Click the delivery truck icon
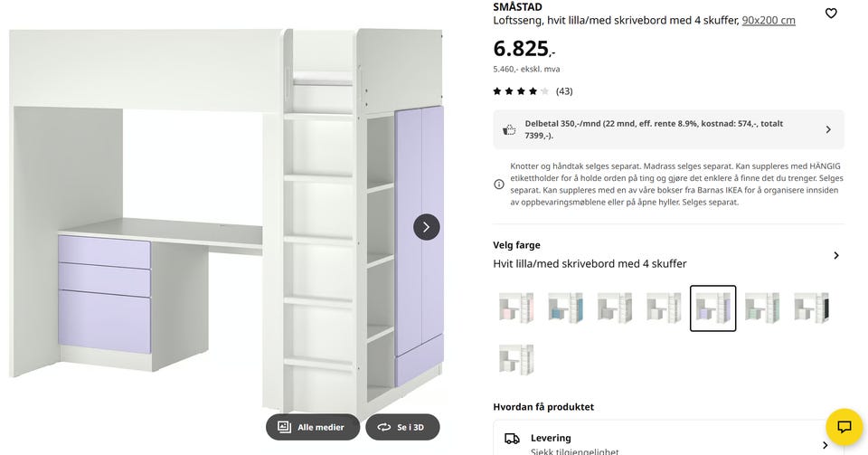 512,439
